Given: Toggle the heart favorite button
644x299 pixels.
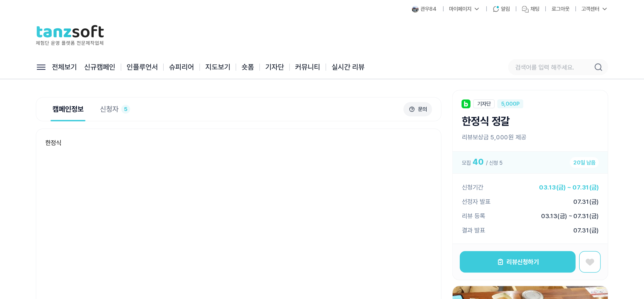Looking at the screenshot, I should [590, 262].
